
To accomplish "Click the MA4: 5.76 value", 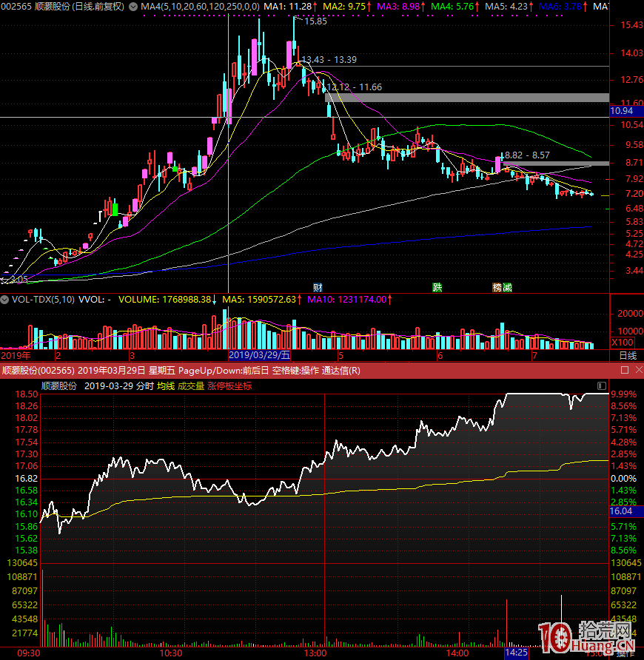I will 452,7.
